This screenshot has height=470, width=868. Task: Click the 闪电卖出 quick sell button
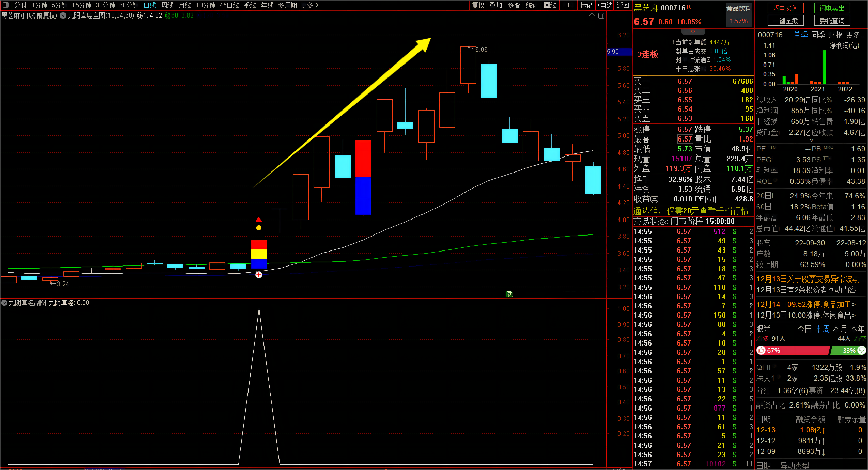click(832, 8)
